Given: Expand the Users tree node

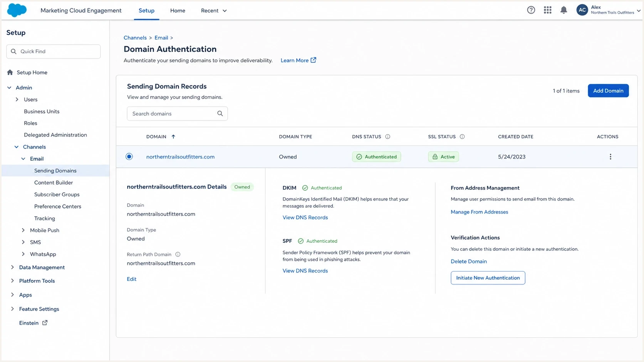Looking at the screenshot, I should click(17, 100).
